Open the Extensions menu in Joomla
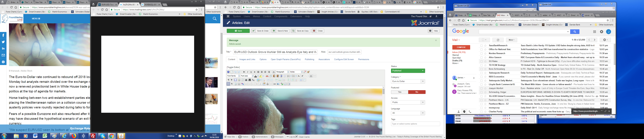 click(x=296, y=17)
